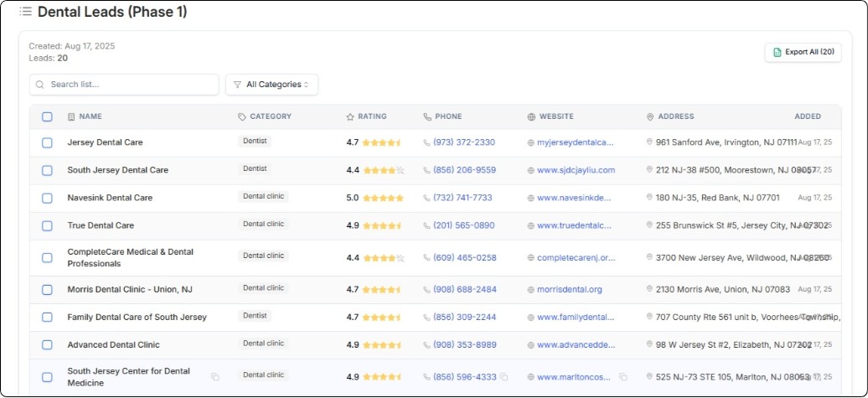Check South Jersey Center for Dental Medicine

(47, 377)
